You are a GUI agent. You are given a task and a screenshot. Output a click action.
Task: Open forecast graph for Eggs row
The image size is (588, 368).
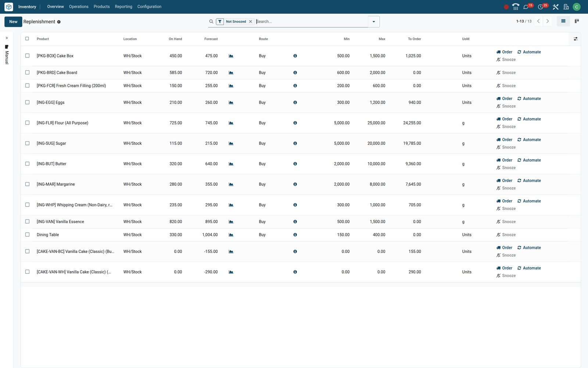coord(231,103)
